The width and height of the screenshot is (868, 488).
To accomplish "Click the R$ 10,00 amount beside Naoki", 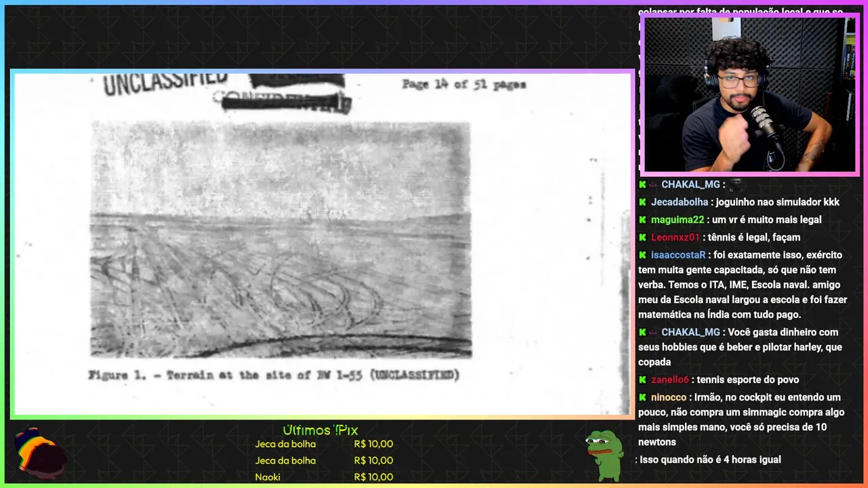I will (374, 476).
